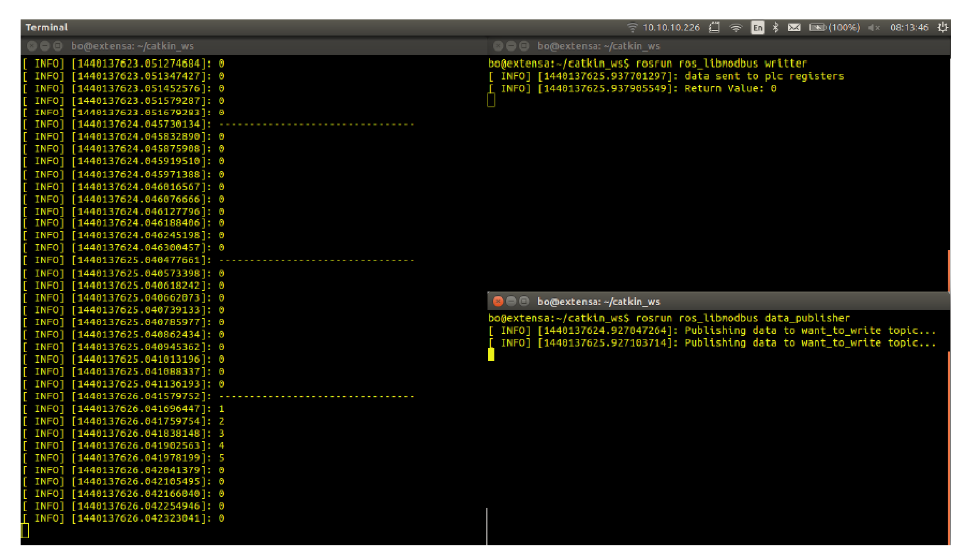Maximize the data_publisher terminal window

click(x=524, y=302)
